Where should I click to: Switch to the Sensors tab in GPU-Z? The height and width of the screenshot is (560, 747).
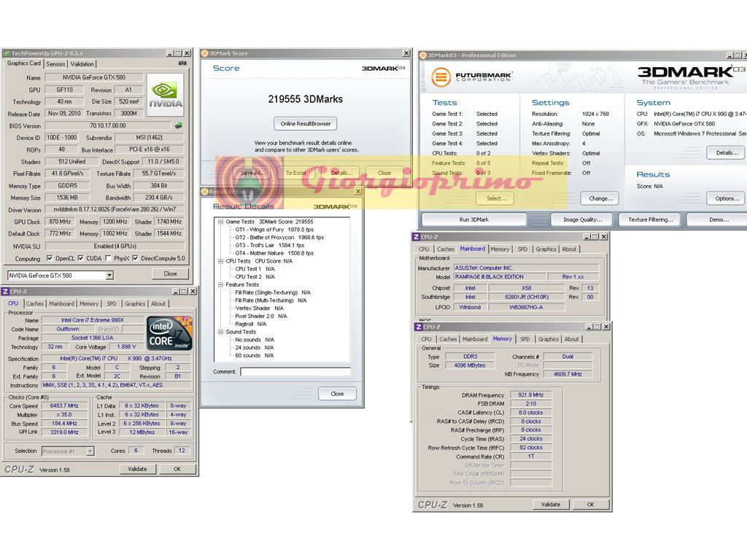tap(55, 64)
